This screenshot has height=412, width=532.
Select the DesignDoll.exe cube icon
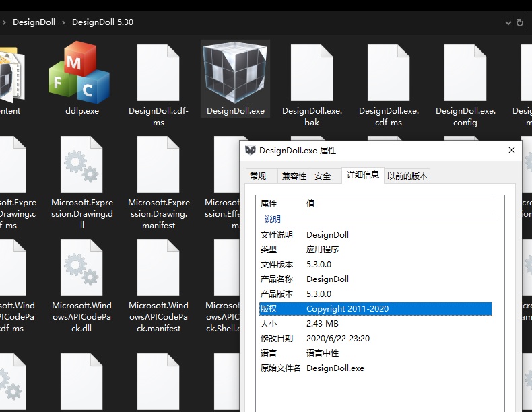[235, 72]
